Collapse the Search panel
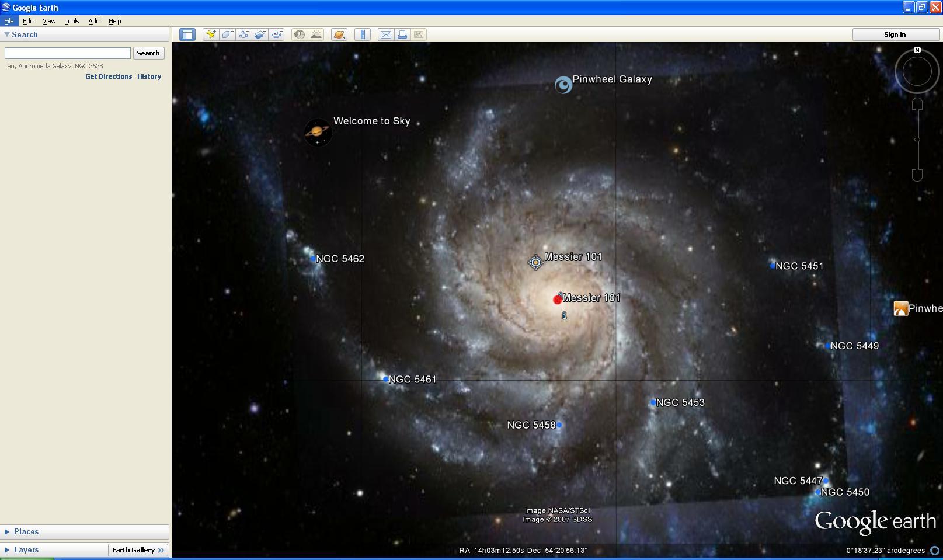Image resolution: width=943 pixels, height=560 pixels. pos(8,34)
